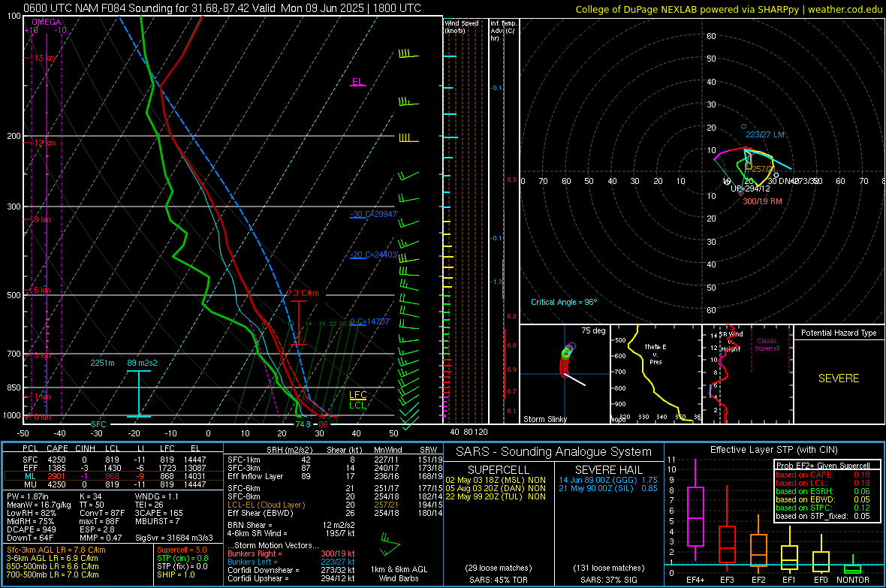The height and width of the screenshot is (588, 886).
Task: Click the 0 C=14707' freezing level label
Action: pos(369,321)
